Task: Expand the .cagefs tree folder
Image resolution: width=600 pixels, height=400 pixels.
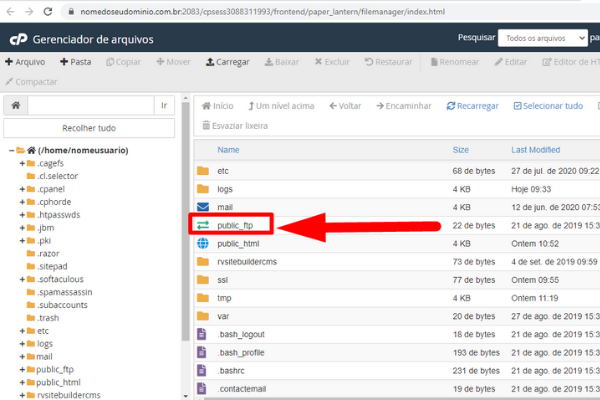Action: (22, 163)
